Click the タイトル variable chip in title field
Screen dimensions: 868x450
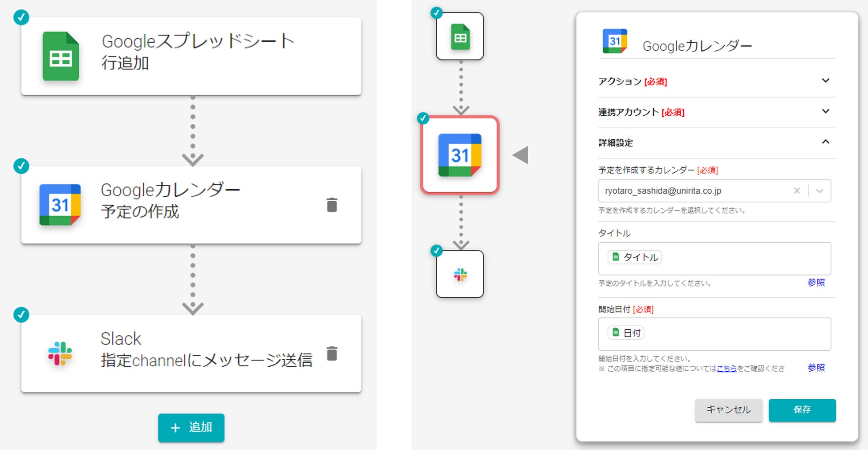(635, 257)
